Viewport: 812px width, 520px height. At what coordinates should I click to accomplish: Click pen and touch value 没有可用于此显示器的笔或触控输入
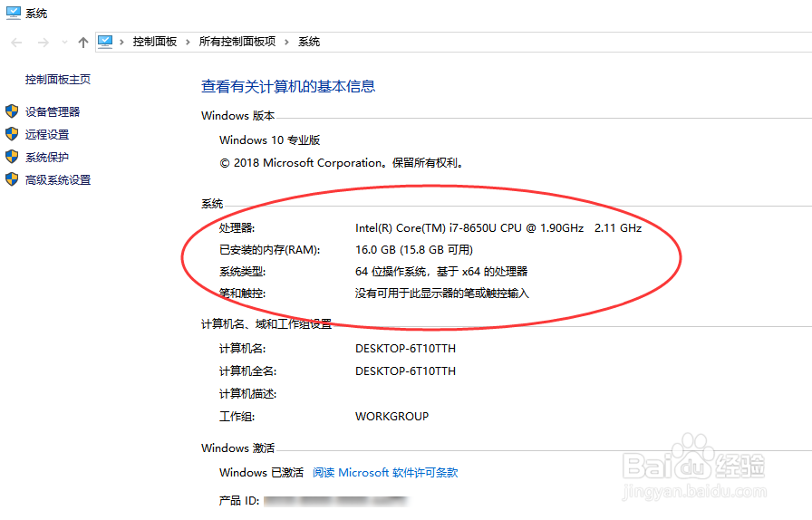(441, 294)
